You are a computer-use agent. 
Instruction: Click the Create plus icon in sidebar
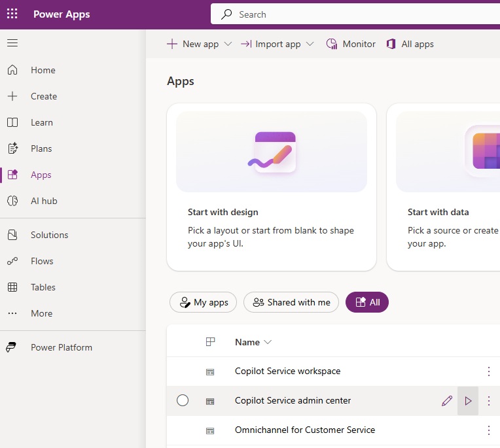(12, 96)
